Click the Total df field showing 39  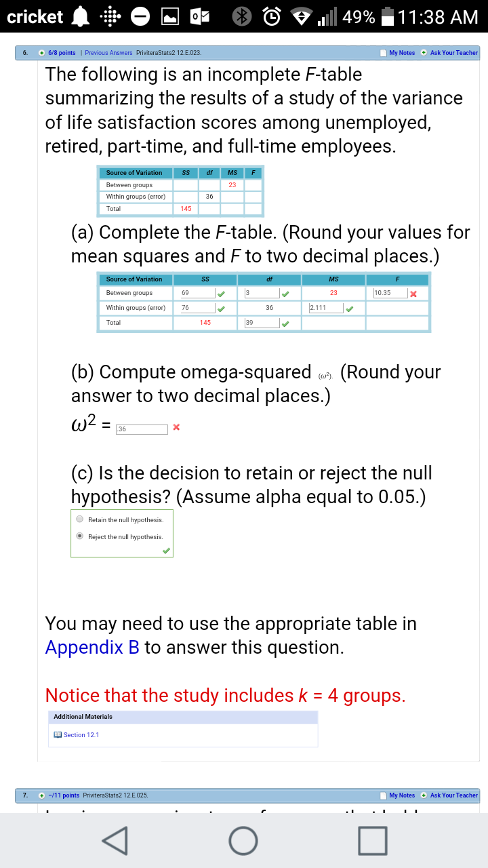(x=261, y=323)
